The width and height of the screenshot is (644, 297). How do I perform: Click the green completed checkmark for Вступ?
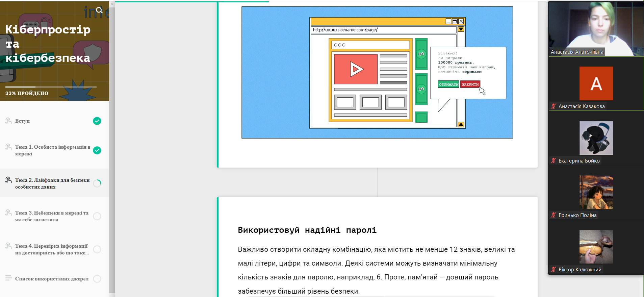click(x=97, y=121)
